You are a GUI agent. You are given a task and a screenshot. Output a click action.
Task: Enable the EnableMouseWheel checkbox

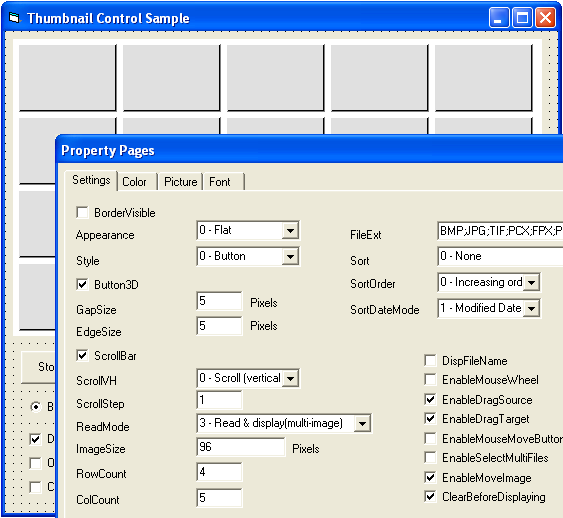(430, 379)
